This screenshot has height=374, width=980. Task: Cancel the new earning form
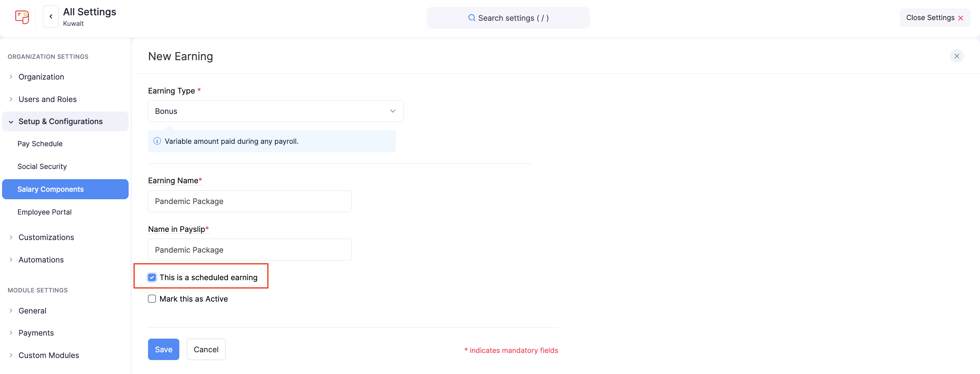pos(206,349)
